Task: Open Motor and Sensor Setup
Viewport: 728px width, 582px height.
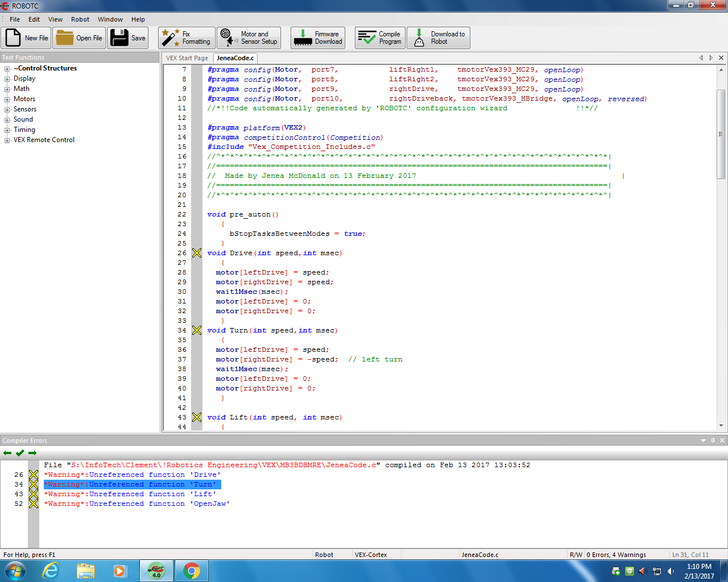Action: pyautogui.click(x=249, y=38)
